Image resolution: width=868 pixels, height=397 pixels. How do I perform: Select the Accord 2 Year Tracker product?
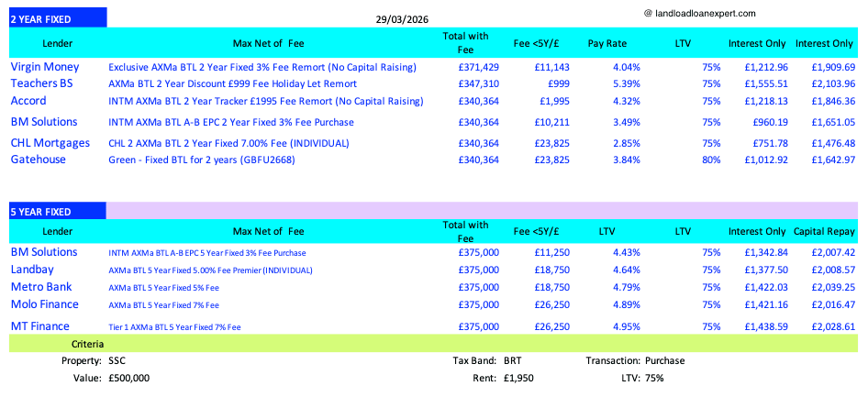(266, 101)
